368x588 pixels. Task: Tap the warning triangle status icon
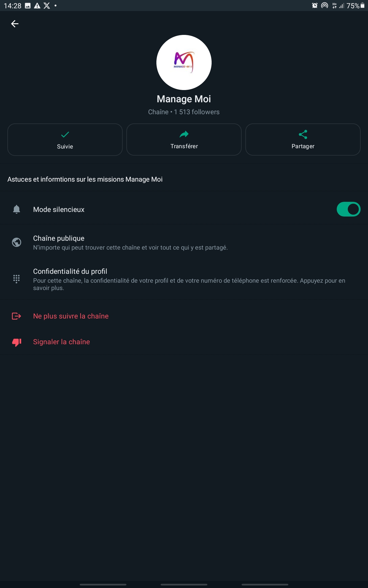click(x=37, y=6)
